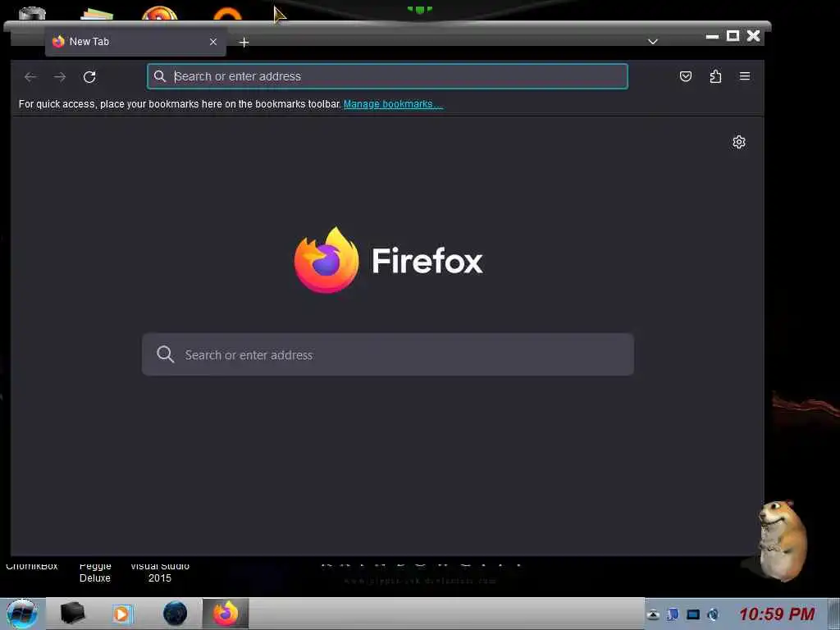Open the monitor tray icon

693,614
